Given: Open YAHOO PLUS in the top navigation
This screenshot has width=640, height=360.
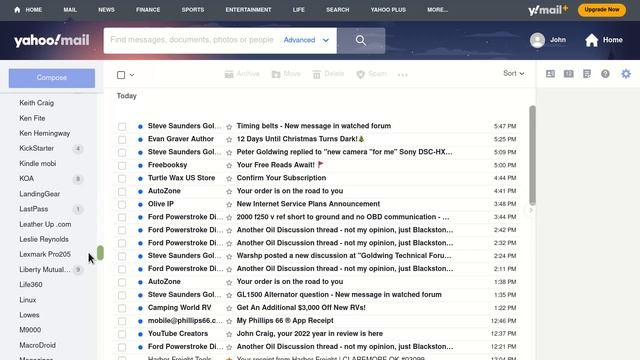Looking at the screenshot, I should [388, 10].
